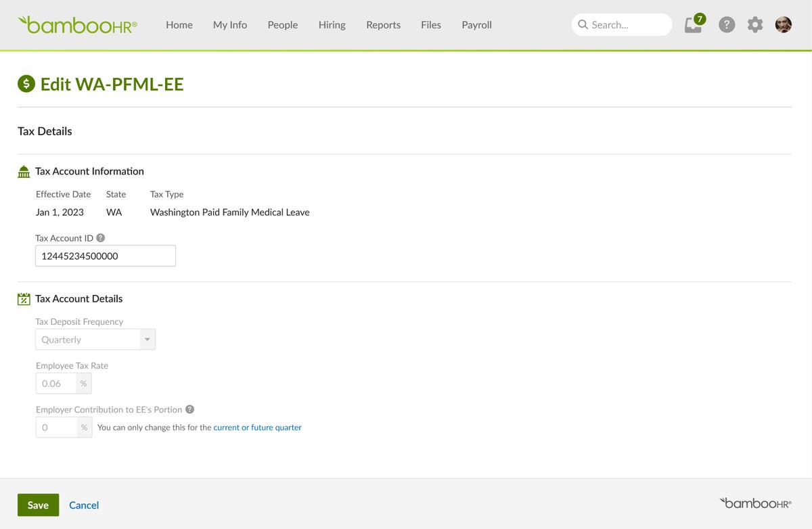The height and width of the screenshot is (529, 812).
Task: Click the BambooHR logo in the header
Action: coord(76,24)
